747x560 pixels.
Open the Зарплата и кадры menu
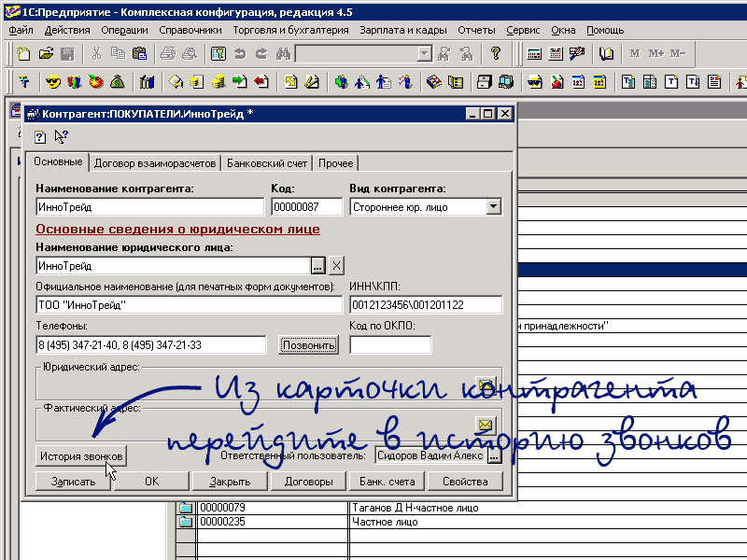403,30
